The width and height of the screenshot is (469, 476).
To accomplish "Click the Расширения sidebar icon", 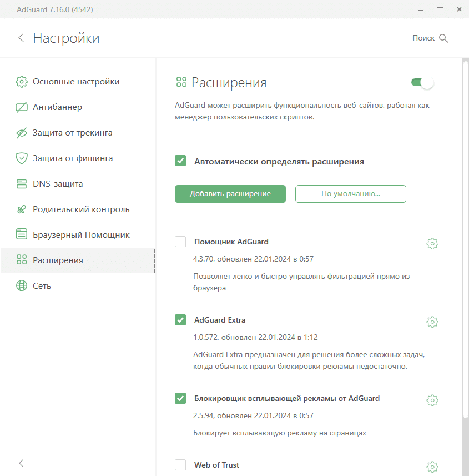I will [x=22, y=259].
